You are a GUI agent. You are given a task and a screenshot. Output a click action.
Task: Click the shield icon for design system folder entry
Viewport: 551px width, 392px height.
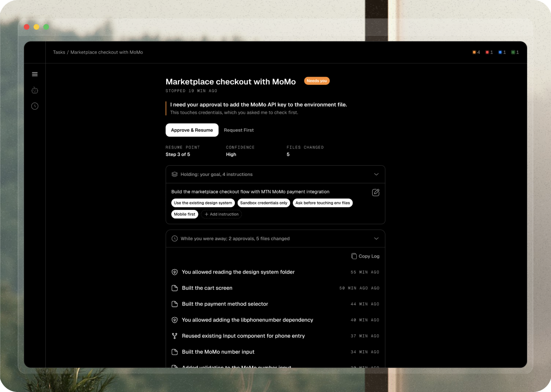tap(175, 272)
